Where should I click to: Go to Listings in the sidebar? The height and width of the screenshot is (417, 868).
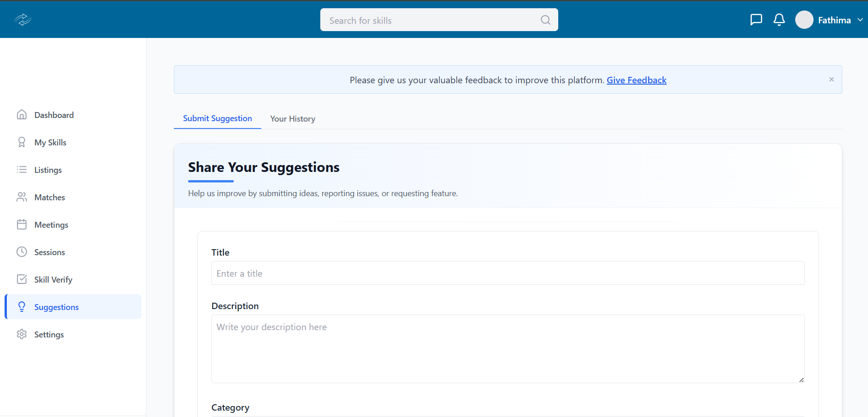(x=48, y=170)
